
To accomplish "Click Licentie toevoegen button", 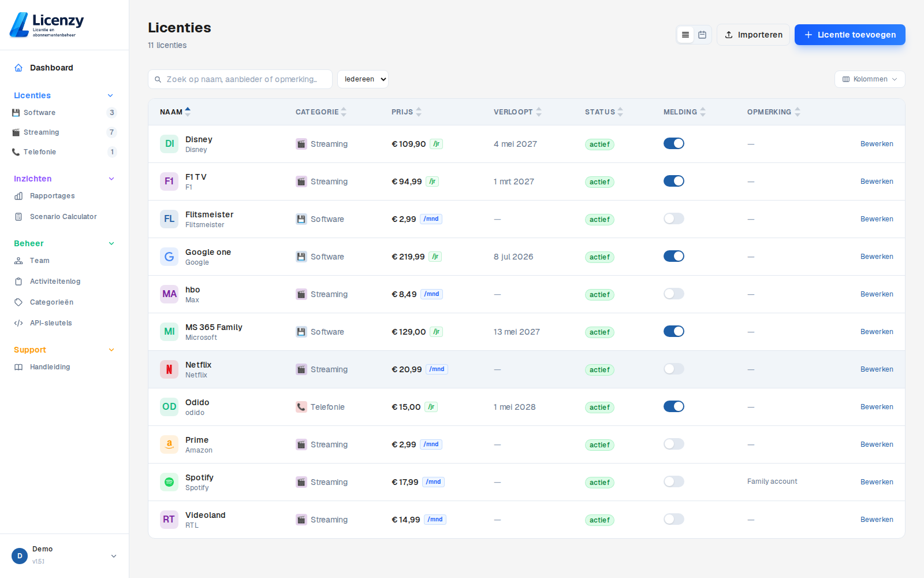I will coord(850,35).
